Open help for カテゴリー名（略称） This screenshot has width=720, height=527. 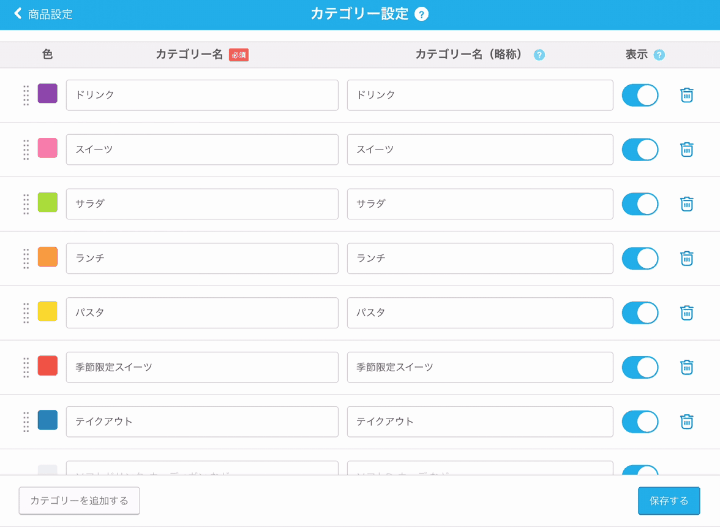(539, 55)
